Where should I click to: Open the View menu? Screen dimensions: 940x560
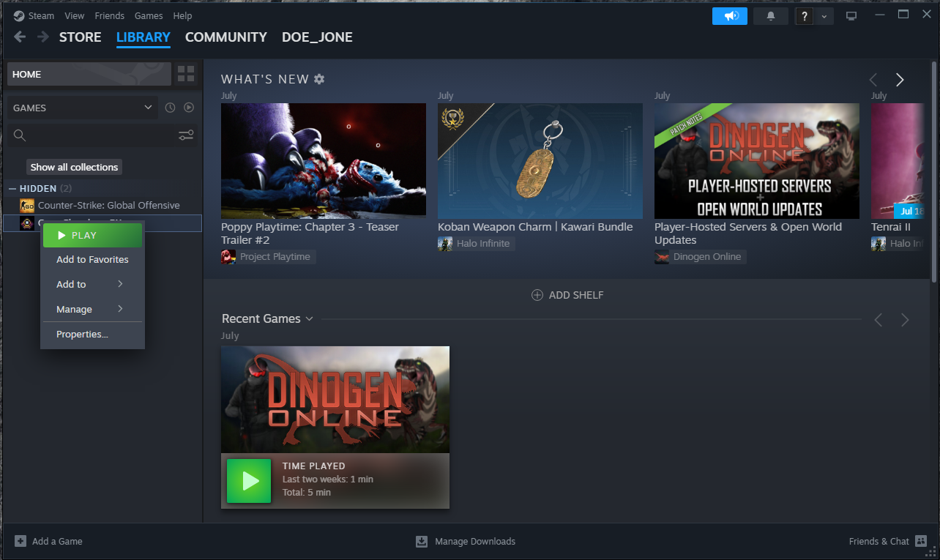74,15
